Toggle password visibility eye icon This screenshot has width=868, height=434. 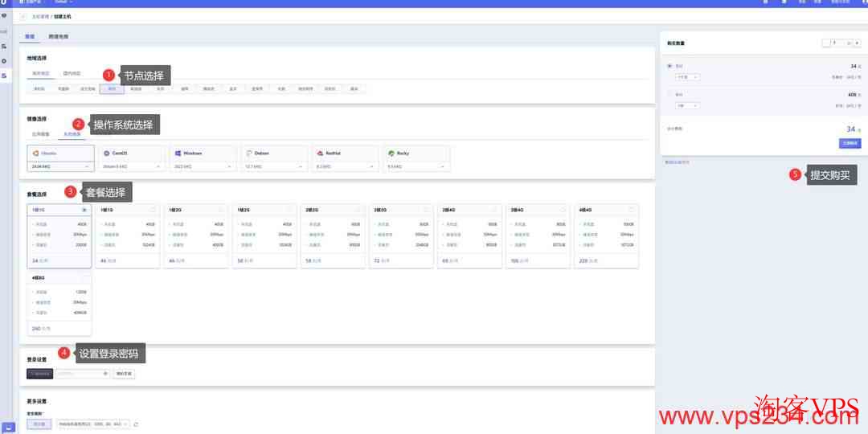[x=105, y=374]
